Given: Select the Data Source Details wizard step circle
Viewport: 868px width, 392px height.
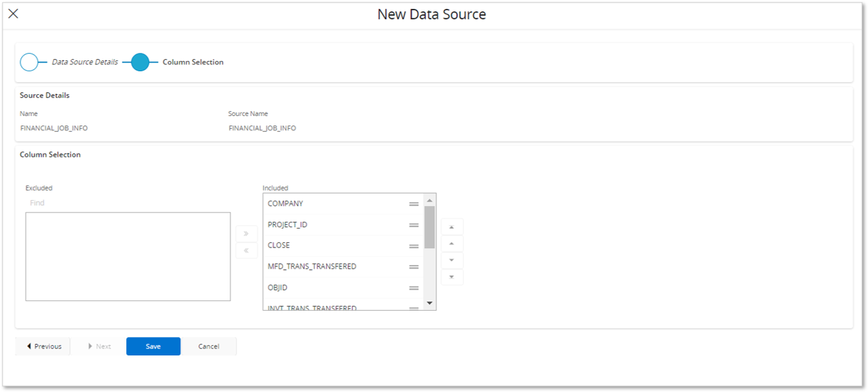Looking at the screenshot, I should coord(30,62).
